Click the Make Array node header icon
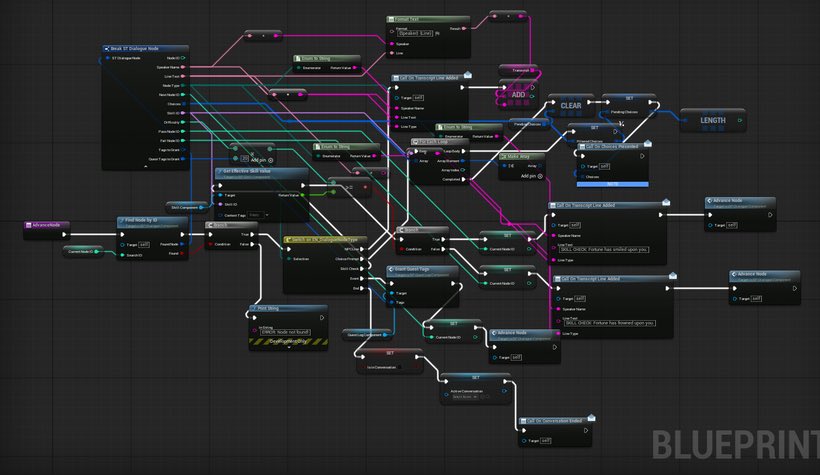 pos(504,156)
